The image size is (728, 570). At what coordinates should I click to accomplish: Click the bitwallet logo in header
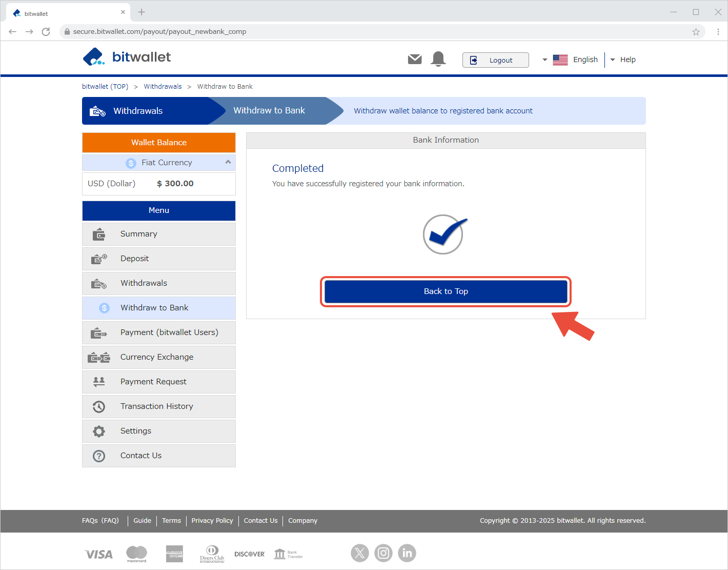[127, 57]
